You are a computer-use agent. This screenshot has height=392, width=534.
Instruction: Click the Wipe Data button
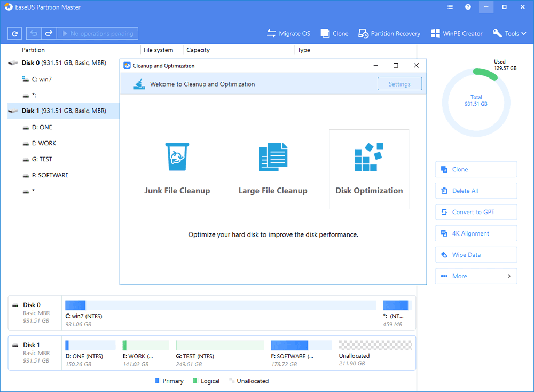tap(476, 255)
